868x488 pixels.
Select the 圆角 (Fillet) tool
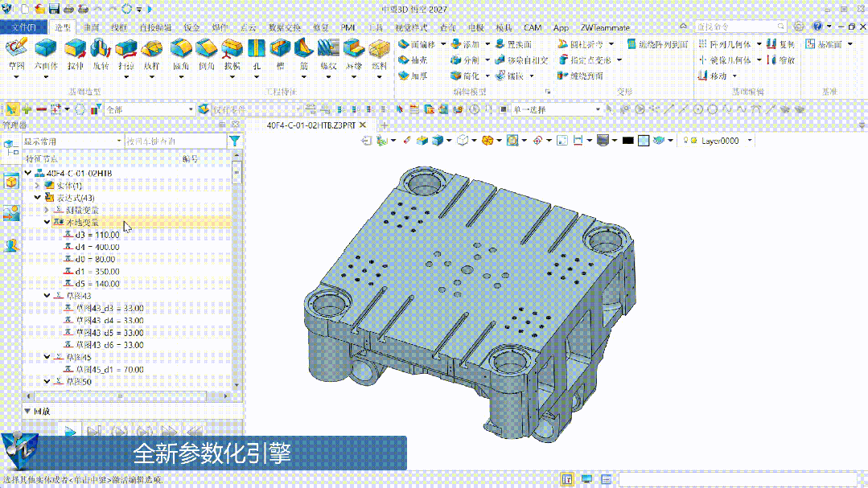(x=181, y=54)
